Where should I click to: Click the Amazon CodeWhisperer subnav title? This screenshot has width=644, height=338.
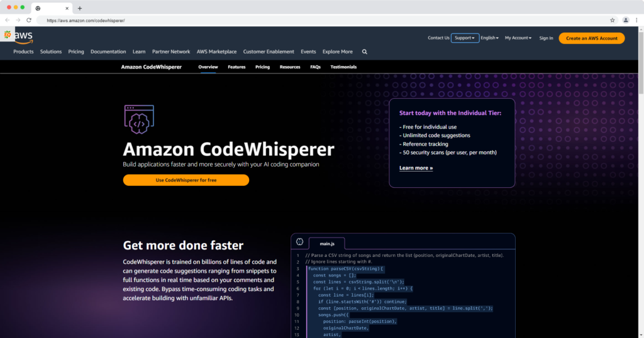pos(151,67)
